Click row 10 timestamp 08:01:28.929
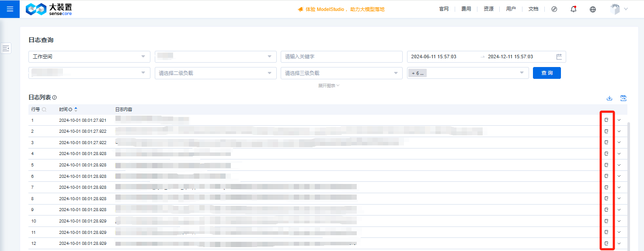Viewport: 644px width, 251px height. 83,221
